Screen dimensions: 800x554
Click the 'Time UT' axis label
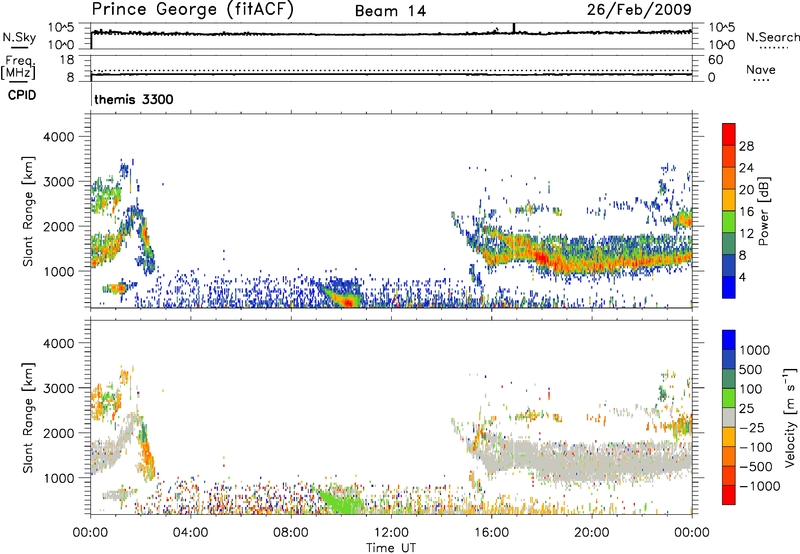(391, 548)
